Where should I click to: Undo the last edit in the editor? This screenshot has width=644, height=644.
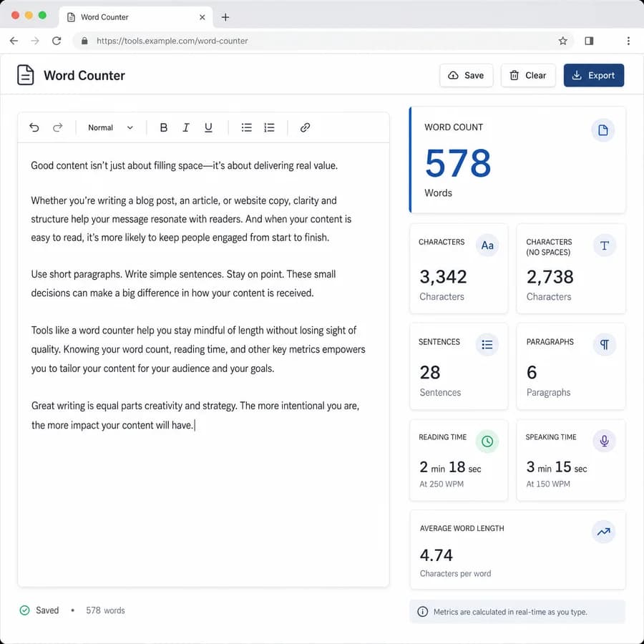tap(34, 128)
